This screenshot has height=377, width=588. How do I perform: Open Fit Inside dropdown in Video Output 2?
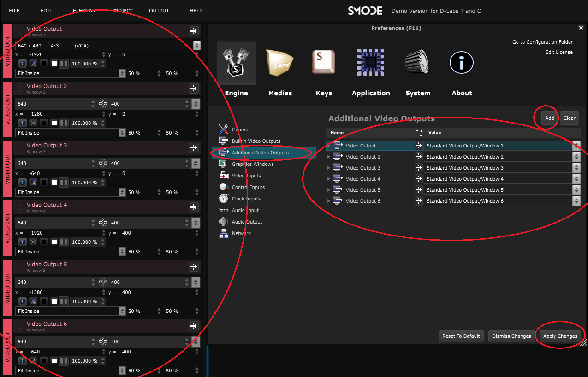pos(71,133)
